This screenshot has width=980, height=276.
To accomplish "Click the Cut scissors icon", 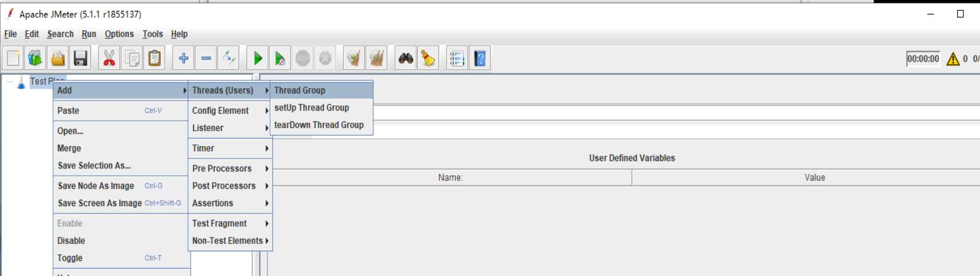I will coord(109,58).
